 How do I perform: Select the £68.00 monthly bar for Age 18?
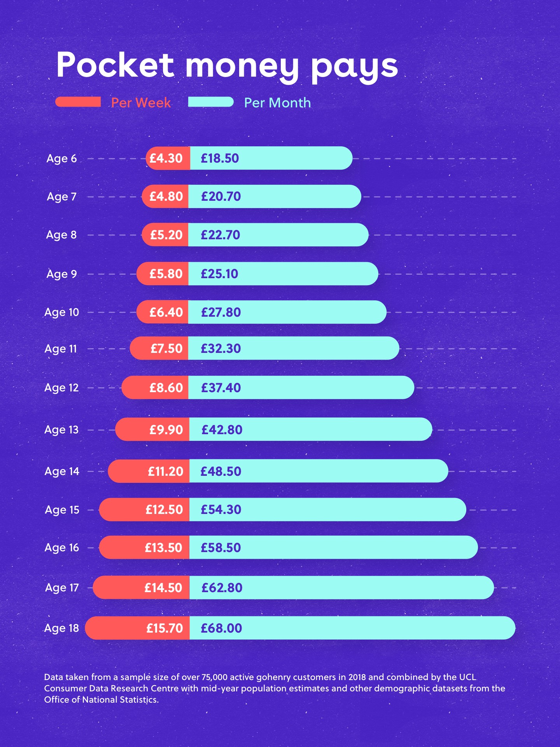pos(352,628)
